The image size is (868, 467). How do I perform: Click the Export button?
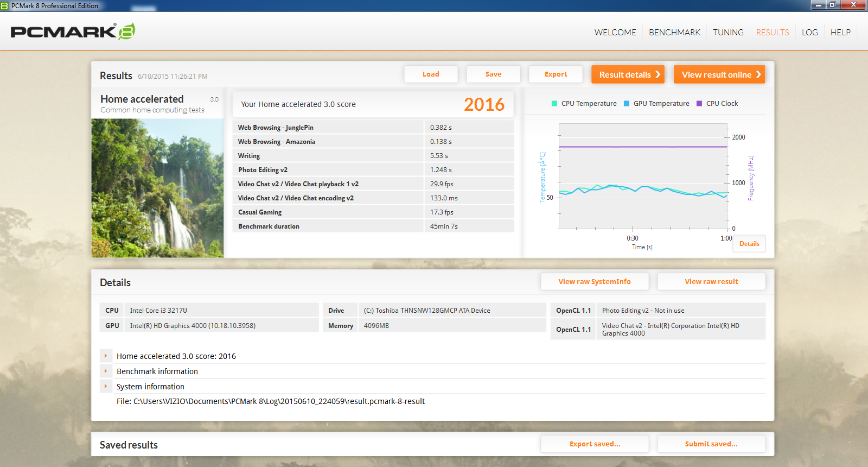pyautogui.click(x=556, y=74)
